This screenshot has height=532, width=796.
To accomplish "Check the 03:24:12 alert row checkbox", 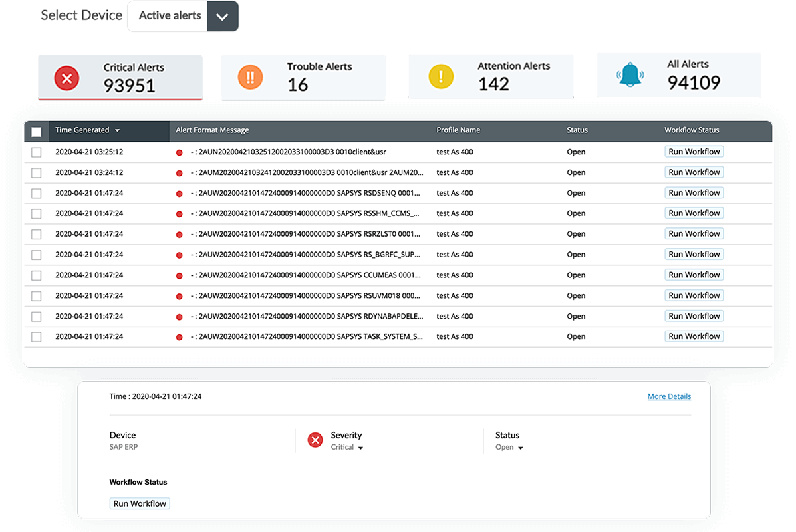I will [36, 173].
